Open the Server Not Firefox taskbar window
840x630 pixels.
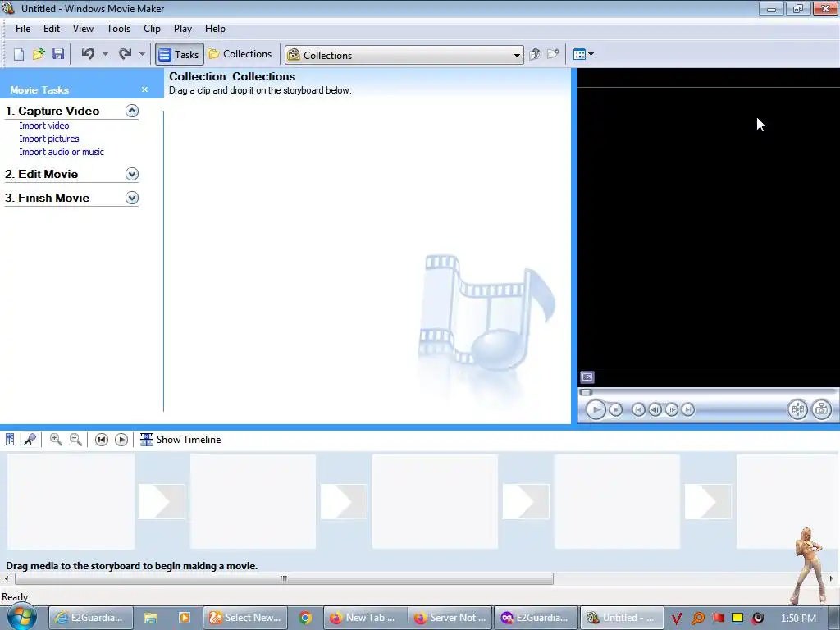pos(450,618)
